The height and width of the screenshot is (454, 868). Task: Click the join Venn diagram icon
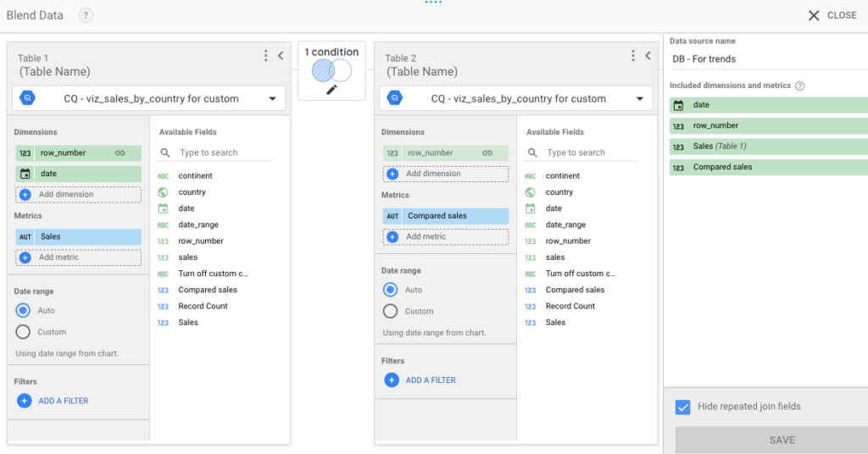pos(331,71)
